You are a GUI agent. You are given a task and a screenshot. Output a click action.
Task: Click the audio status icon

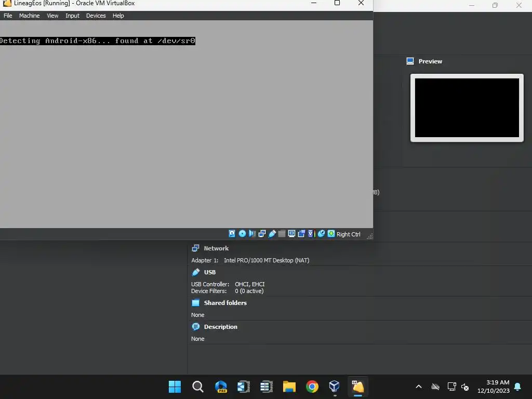pos(252,234)
